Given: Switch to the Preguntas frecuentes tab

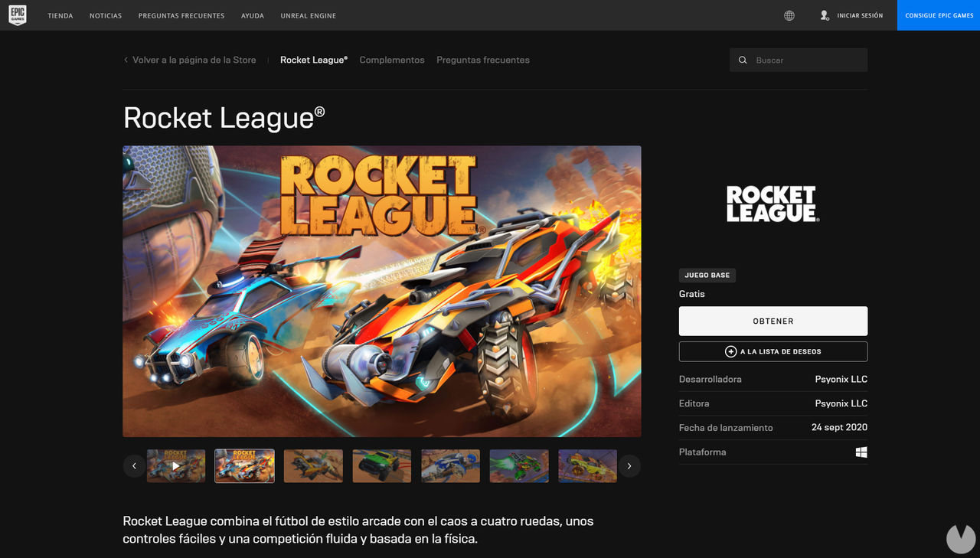Looking at the screenshot, I should tap(483, 60).
